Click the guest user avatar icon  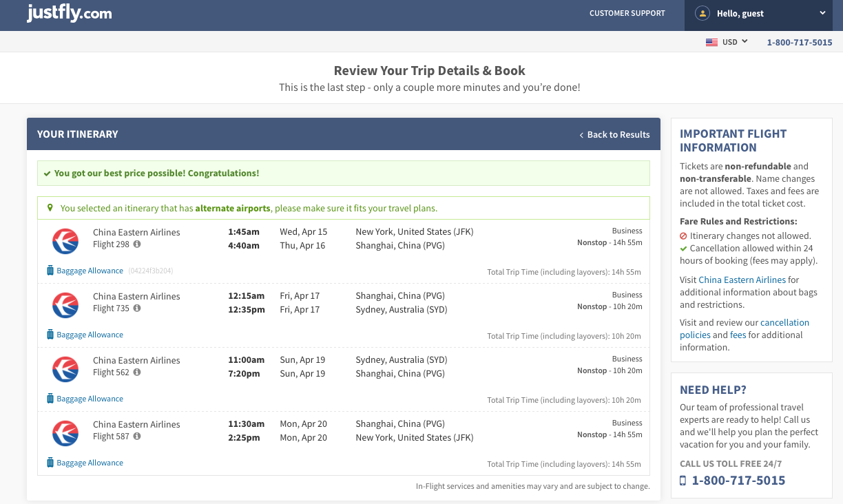702,13
